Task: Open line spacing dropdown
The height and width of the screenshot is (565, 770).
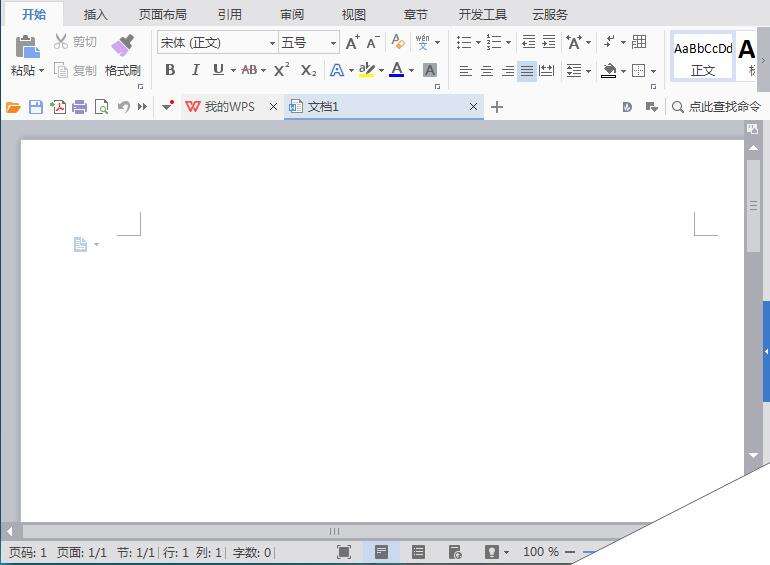Action: pyautogui.click(x=588, y=71)
